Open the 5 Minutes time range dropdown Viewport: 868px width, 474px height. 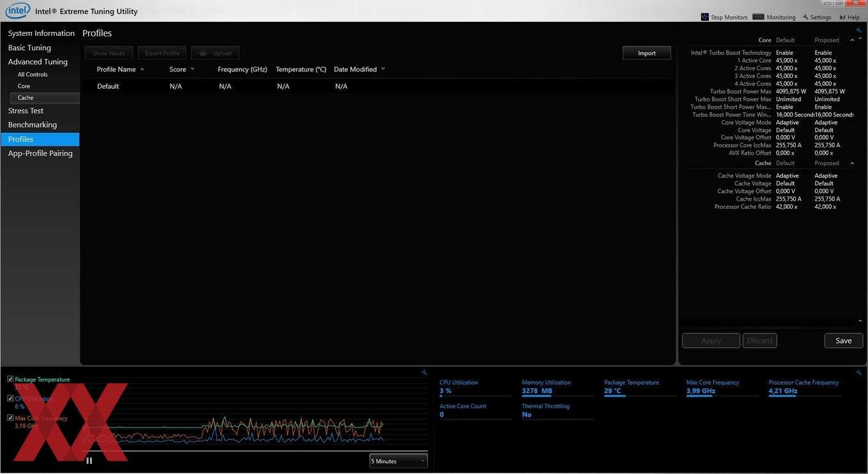point(398,461)
